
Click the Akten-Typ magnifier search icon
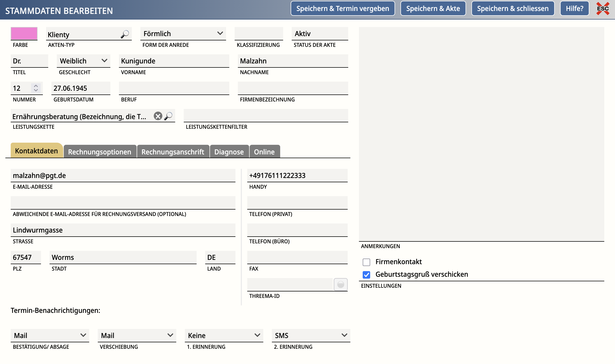(x=125, y=34)
